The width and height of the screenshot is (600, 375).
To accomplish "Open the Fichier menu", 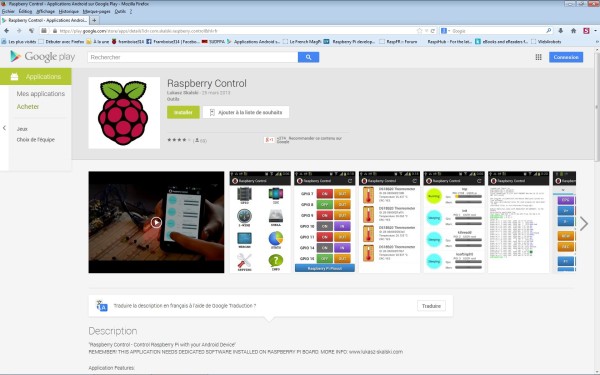I will point(8,11).
